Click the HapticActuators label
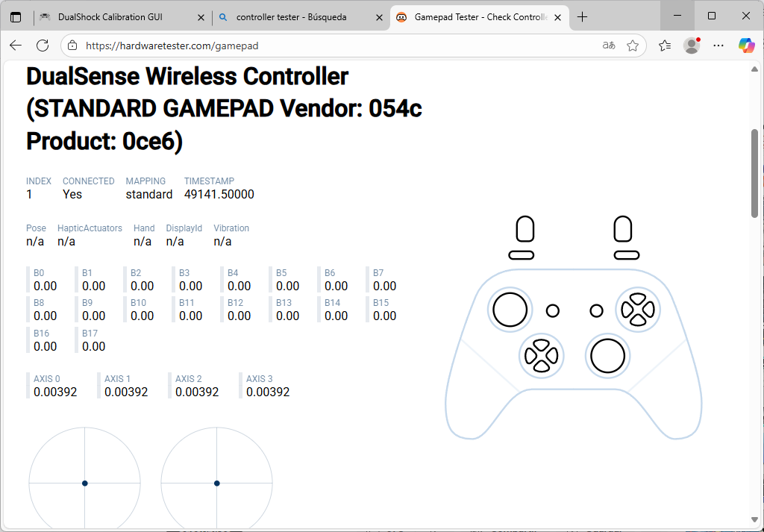The width and height of the screenshot is (764, 532). [90, 228]
